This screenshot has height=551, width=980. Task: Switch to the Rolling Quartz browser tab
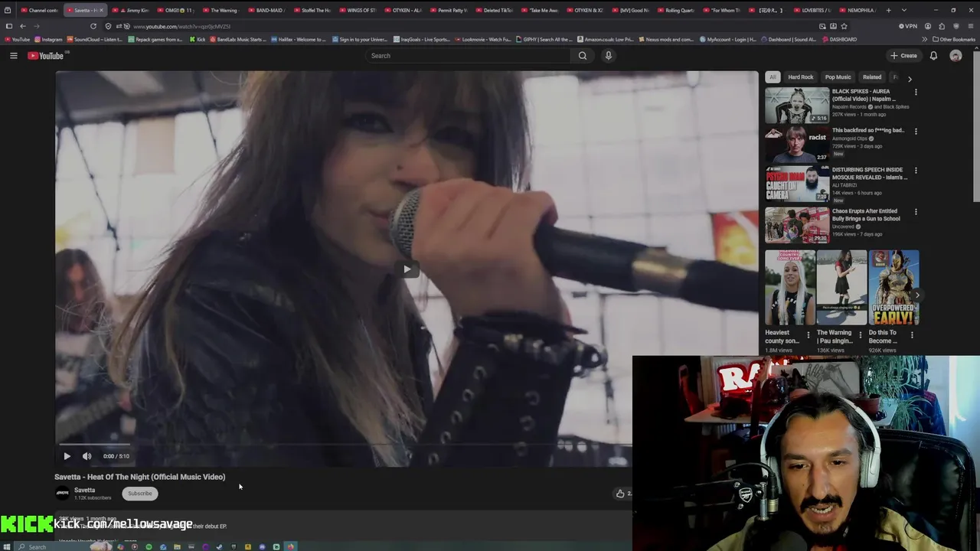click(x=676, y=10)
